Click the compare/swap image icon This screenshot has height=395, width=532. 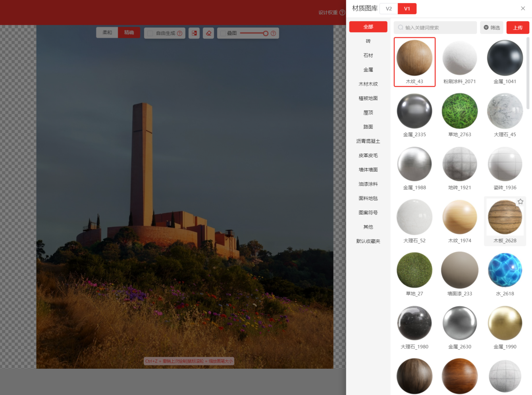point(194,33)
